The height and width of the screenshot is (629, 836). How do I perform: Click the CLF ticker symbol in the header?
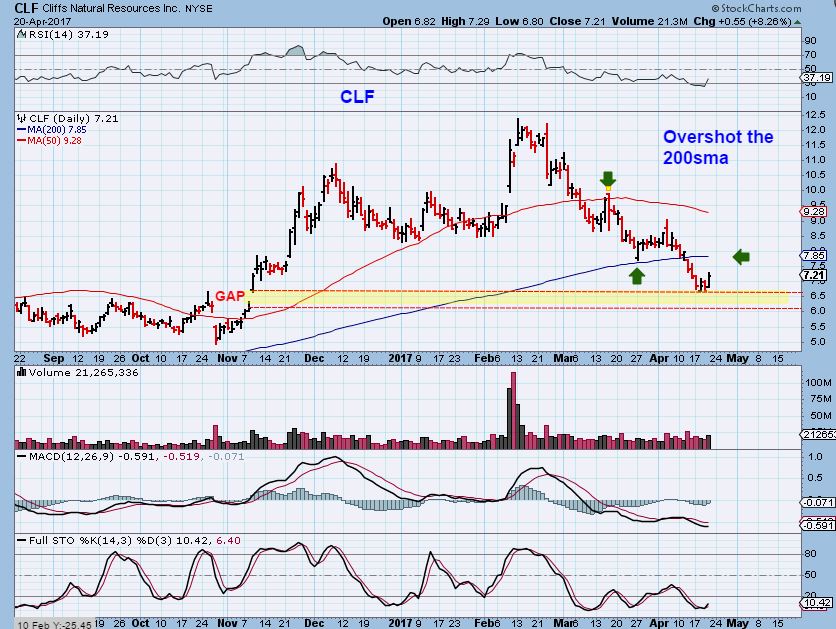pos(26,9)
